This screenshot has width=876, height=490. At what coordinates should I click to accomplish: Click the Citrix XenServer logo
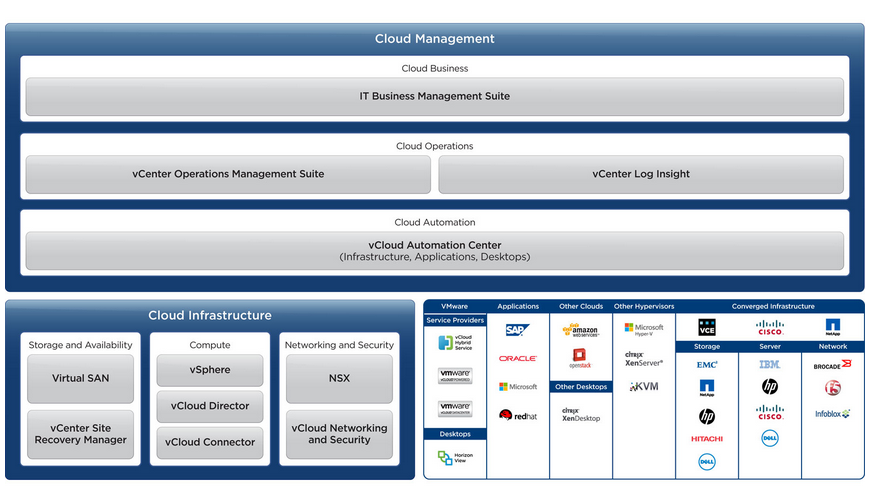[x=644, y=359]
